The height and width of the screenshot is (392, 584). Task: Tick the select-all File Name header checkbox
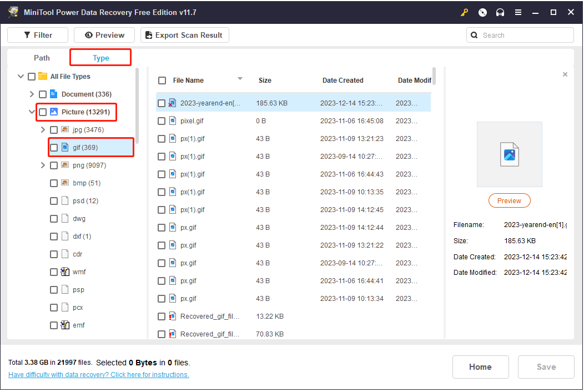(x=162, y=81)
